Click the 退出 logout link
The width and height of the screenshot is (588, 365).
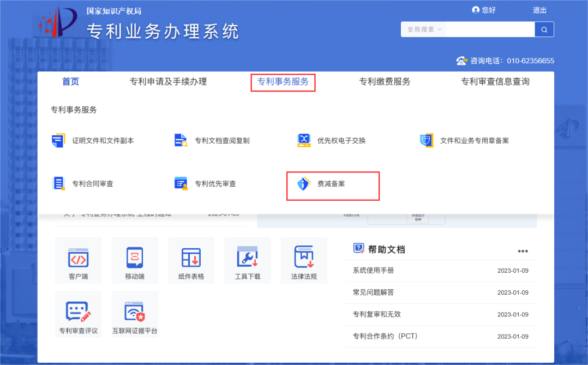539,10
